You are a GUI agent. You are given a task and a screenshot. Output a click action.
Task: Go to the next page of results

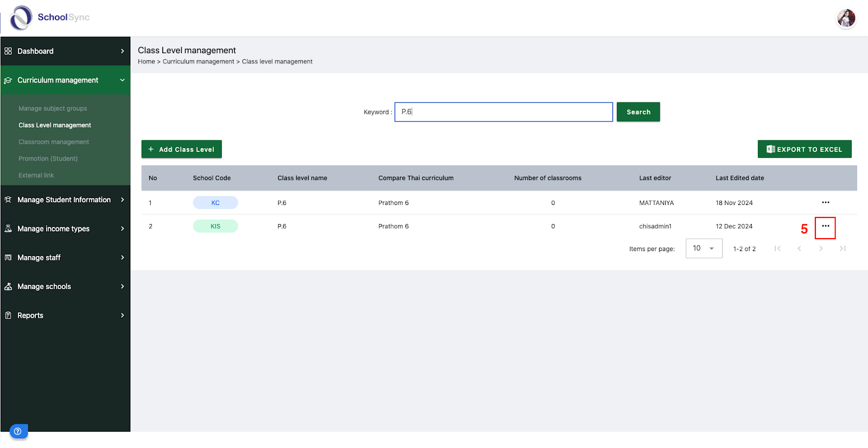click(821, 248)
